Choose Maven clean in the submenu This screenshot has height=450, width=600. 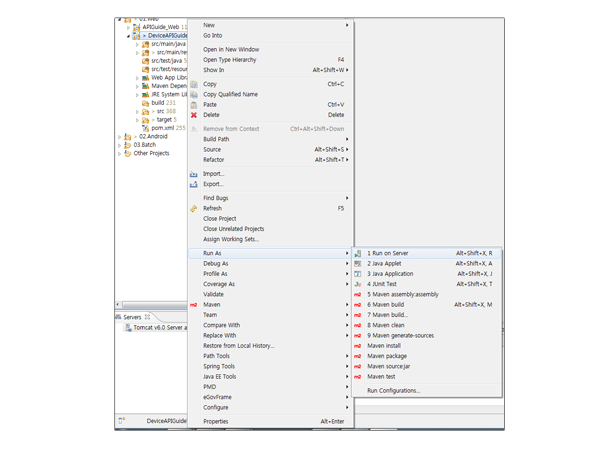click(386, 325)
